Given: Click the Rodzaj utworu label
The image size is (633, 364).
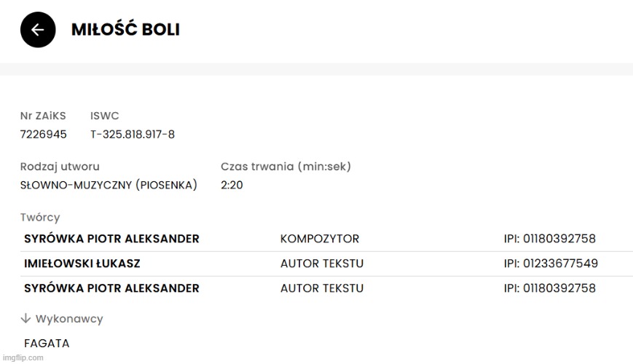Looking at the screenshot, I should coord(60,167).
